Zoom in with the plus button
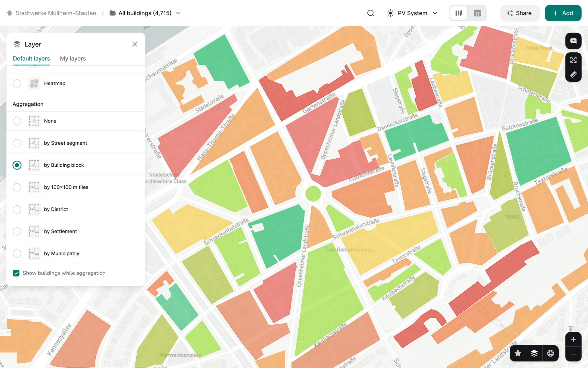588x368 pixels. (573, 340)
